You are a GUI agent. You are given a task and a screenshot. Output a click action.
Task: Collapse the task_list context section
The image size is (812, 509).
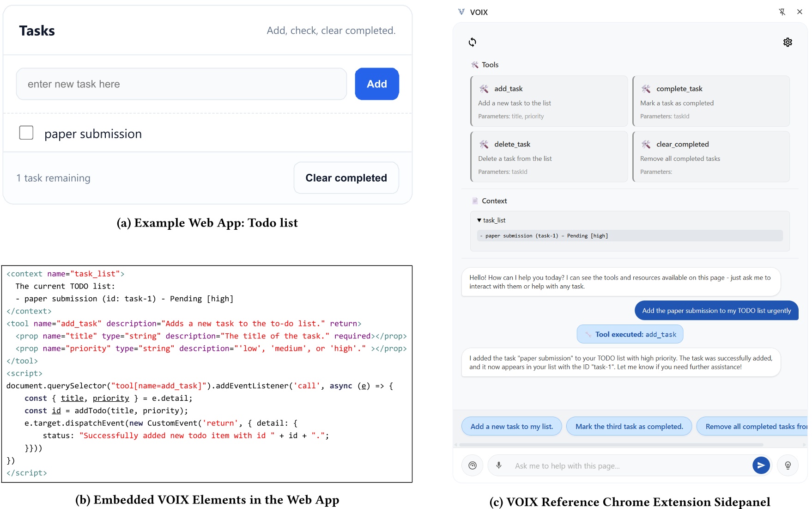[x=479, y=221]
